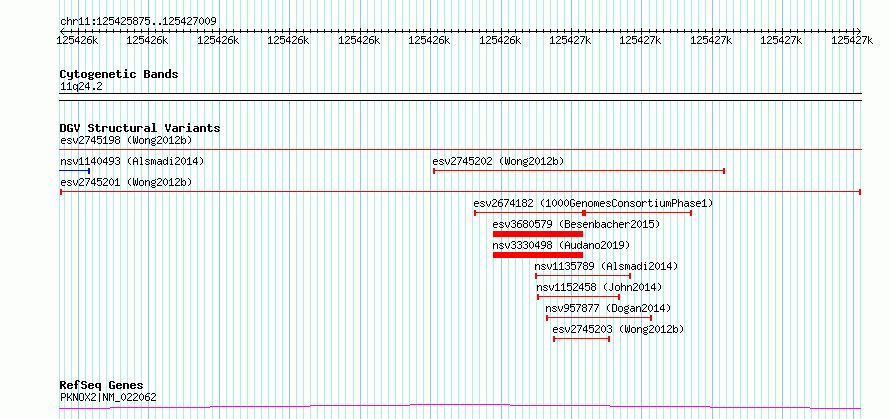Click the esv2745198 (Wong2012b) variant label
Image resolution: width=890 pixels, height=419 pixels.
126,140
